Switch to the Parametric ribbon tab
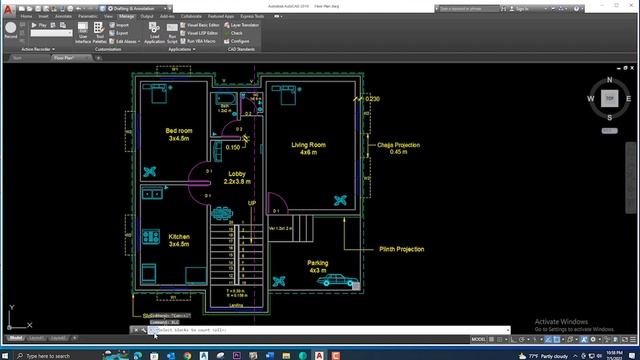The height and width of the screenshot is (360, 640). tap(88, 16)
